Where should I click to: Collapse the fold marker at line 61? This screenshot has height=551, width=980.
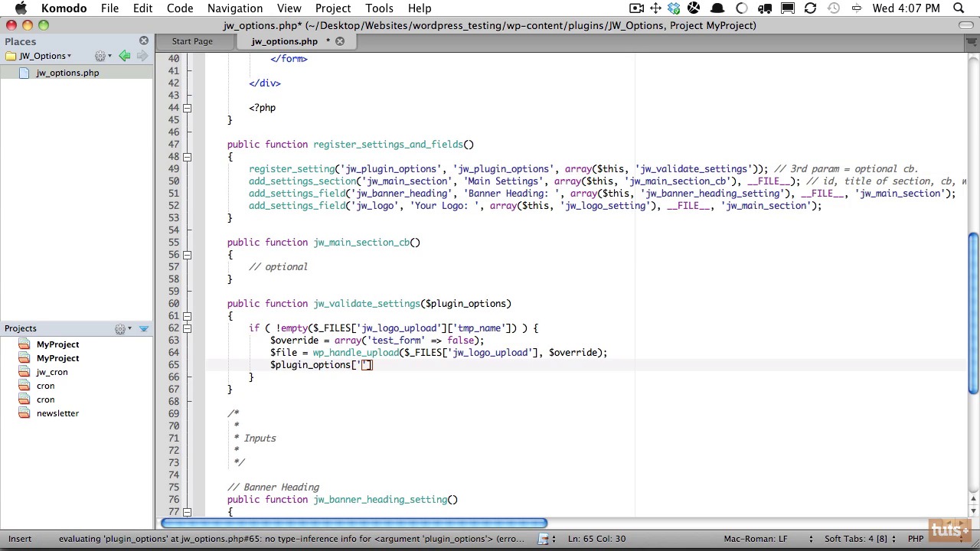pyautogui.click(x=187, y=316)
